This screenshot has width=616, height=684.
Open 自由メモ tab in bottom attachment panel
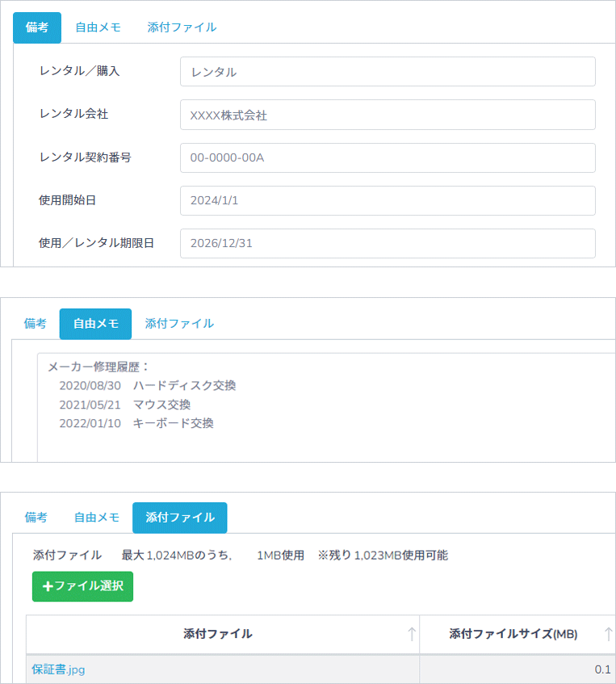pyautogui.click(x=97, y=518)
